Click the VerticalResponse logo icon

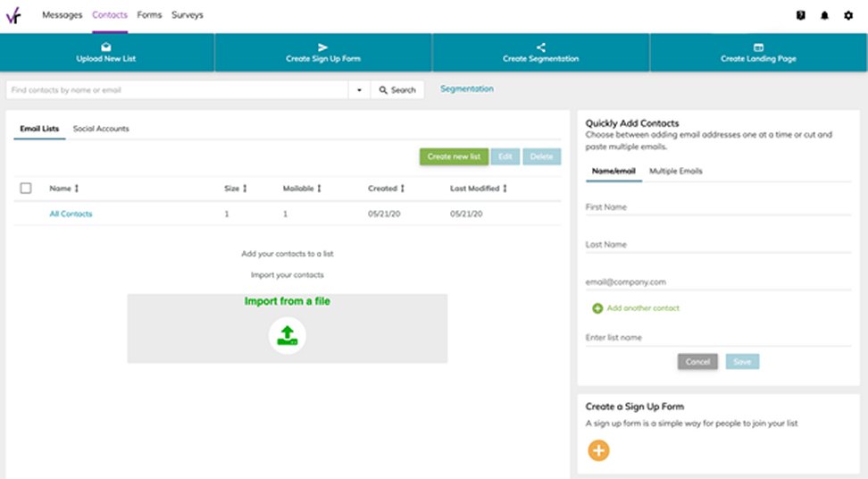(13, 15)
